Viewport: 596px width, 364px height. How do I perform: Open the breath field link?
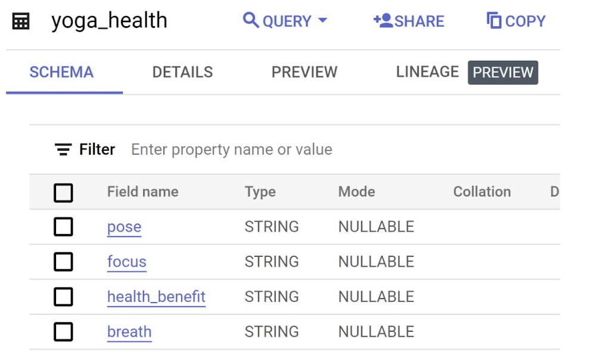click(129, 332)
